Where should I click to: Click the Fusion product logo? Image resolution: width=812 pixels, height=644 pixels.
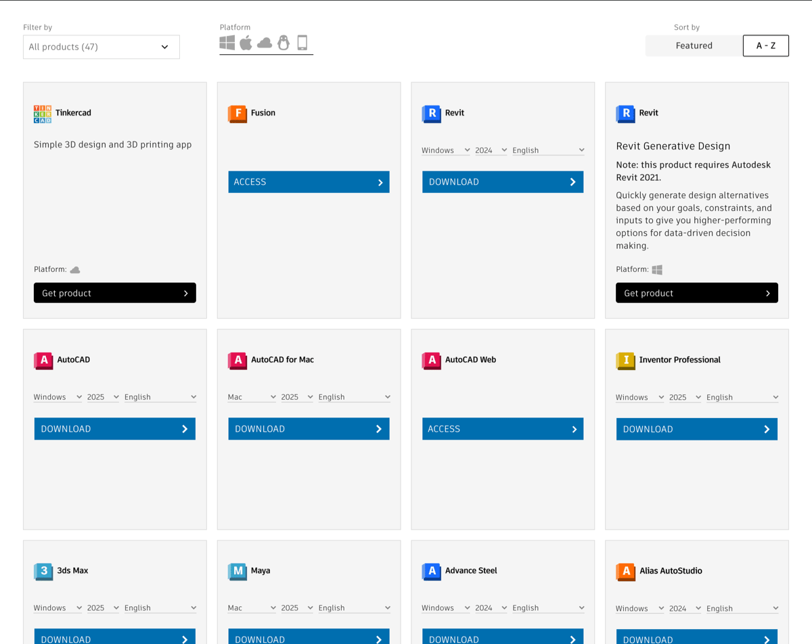pos(238,114)
